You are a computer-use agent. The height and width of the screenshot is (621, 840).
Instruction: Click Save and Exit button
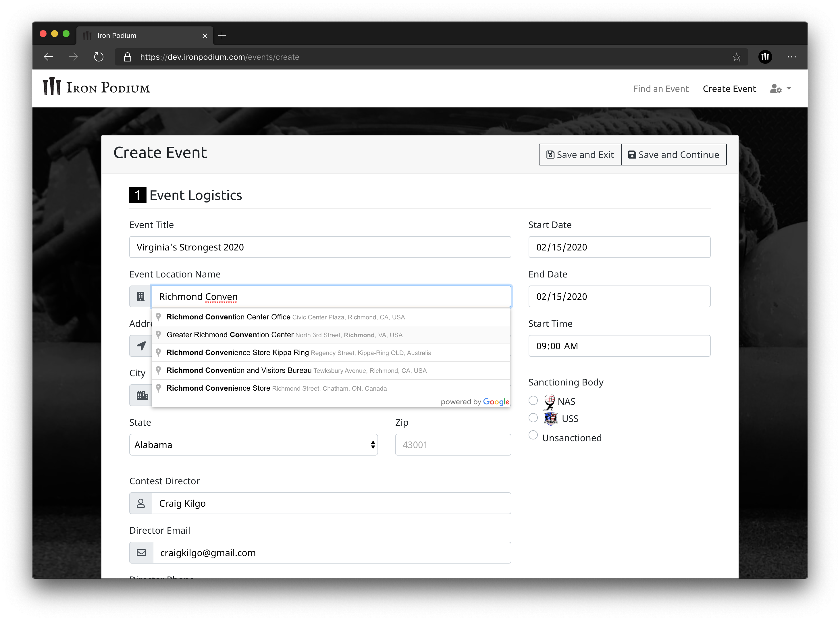580,155
